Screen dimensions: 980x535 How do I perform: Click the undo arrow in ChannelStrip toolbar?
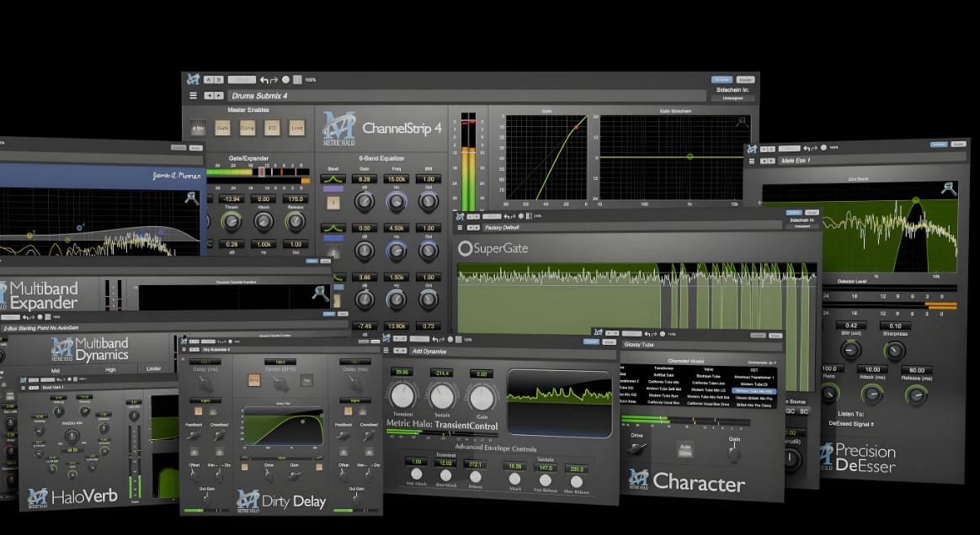[264, 80]
